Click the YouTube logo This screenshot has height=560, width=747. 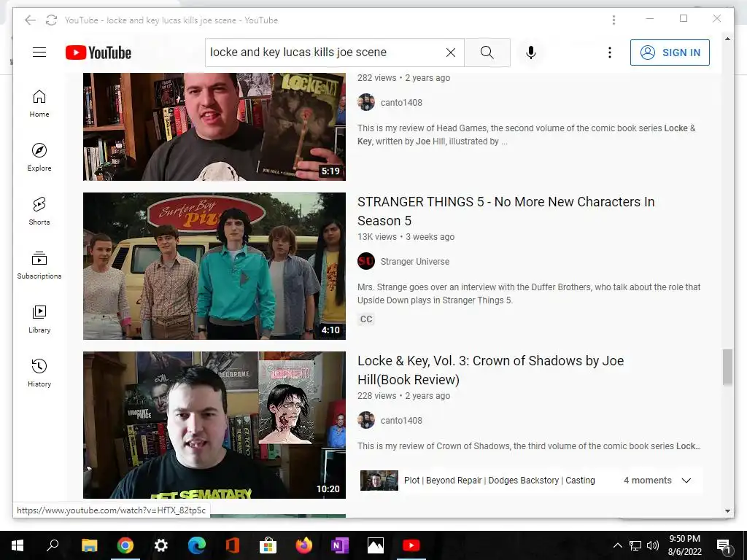click(x=98, y=52)
